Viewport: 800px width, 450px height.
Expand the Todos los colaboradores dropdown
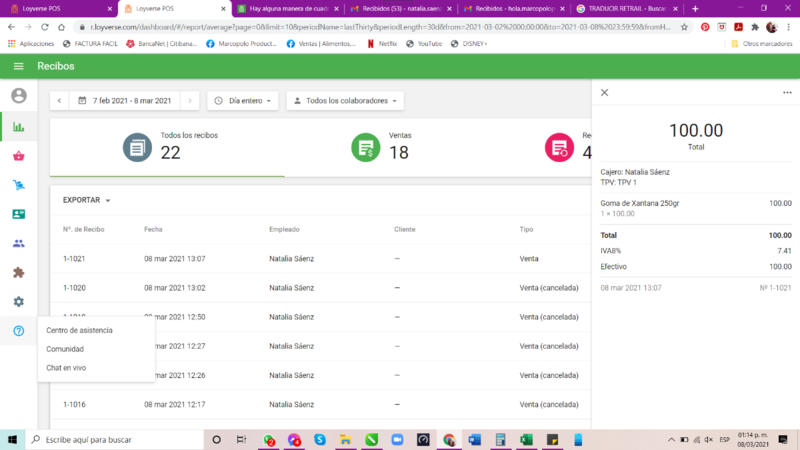pos(345,101)
